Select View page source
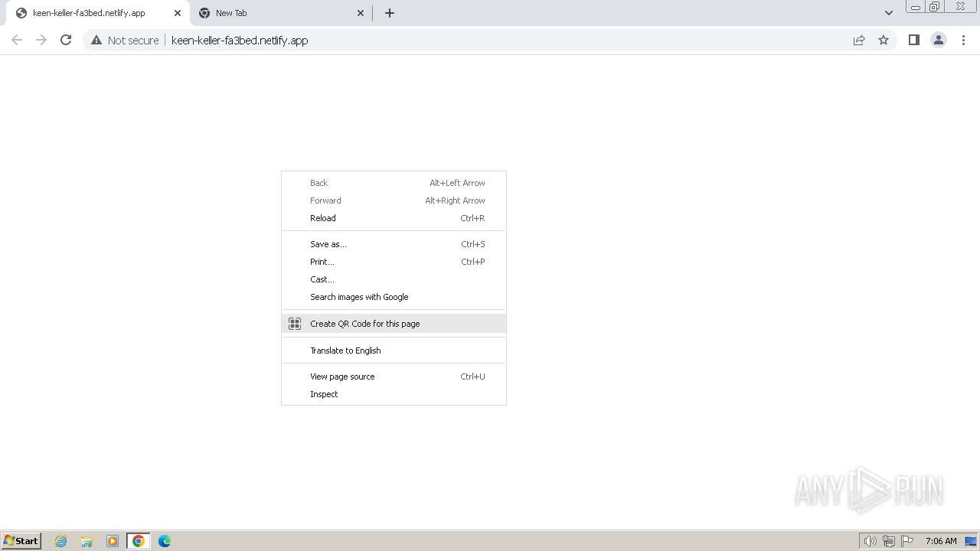980x551 pixels. 394,377
